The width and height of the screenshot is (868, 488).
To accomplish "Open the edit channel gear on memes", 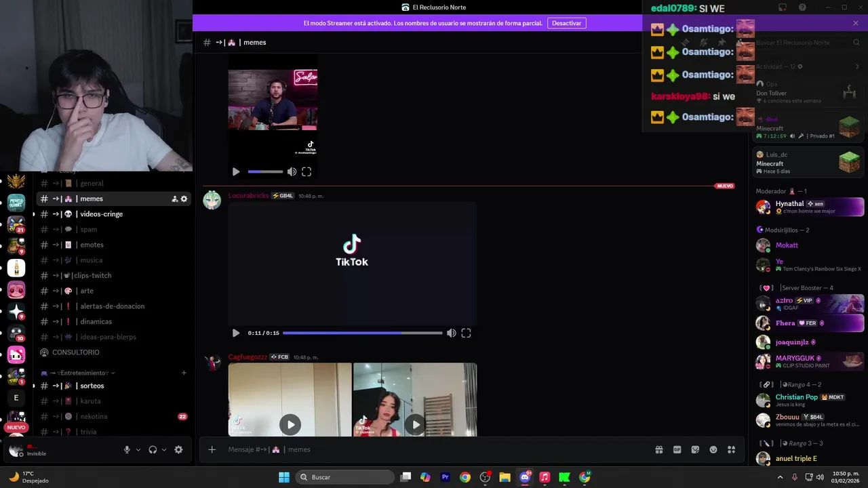I will click(x=184, y=199).
